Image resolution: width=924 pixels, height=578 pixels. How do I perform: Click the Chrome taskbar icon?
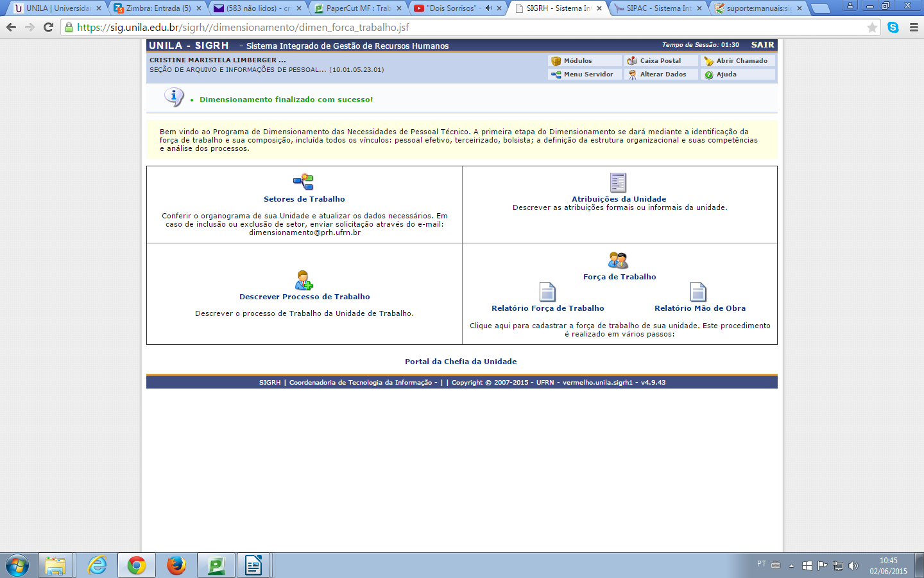136,566
